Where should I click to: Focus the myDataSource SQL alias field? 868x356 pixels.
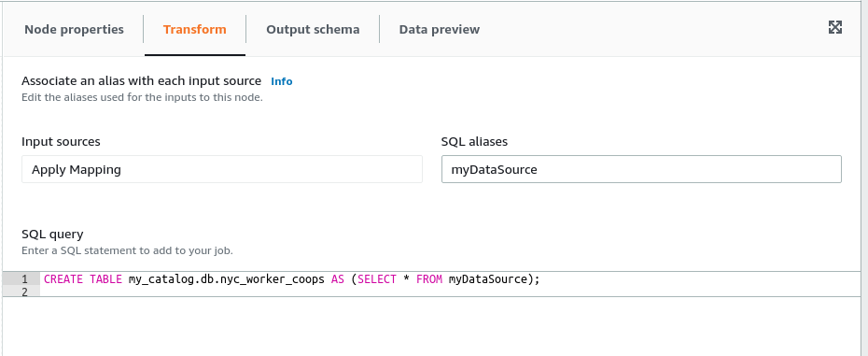pos(641,169)
